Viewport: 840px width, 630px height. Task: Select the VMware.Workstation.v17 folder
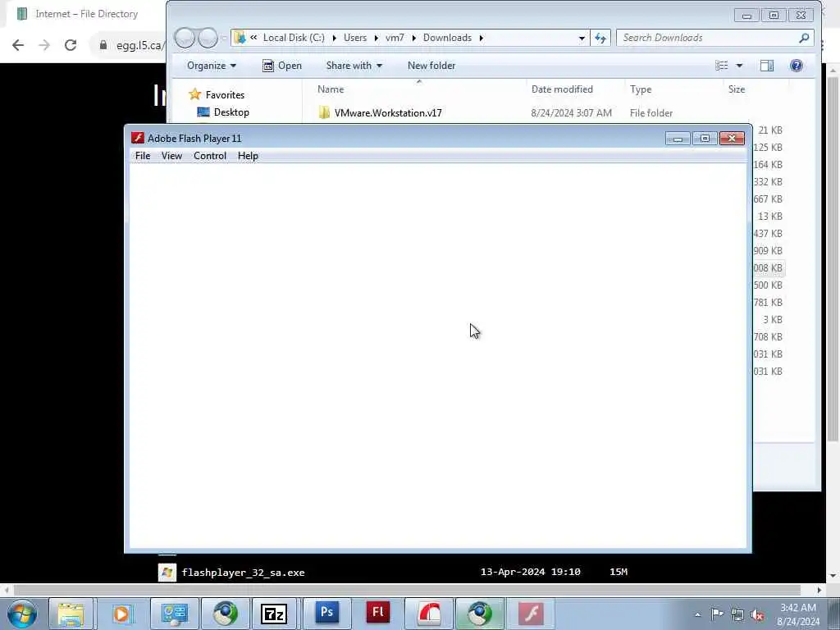click(388, 113)
